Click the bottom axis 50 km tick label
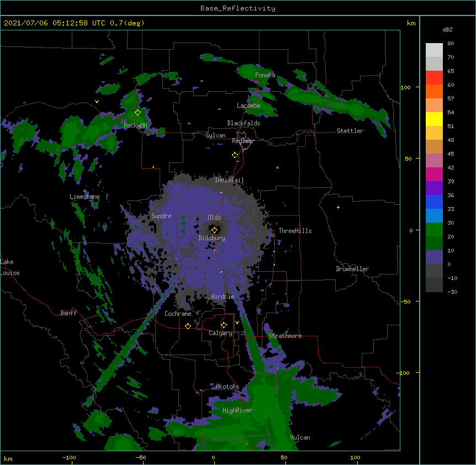Screen dimensions: 476x465 [x=284, y=457]
